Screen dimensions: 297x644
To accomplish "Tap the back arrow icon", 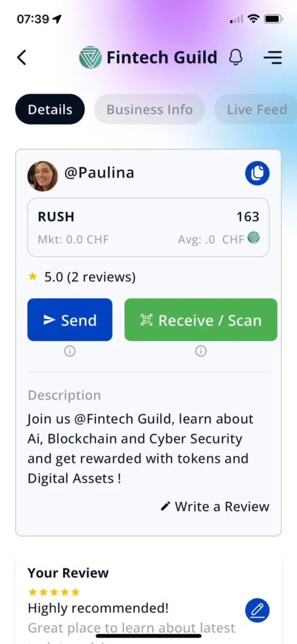I will tap(22, 57).
